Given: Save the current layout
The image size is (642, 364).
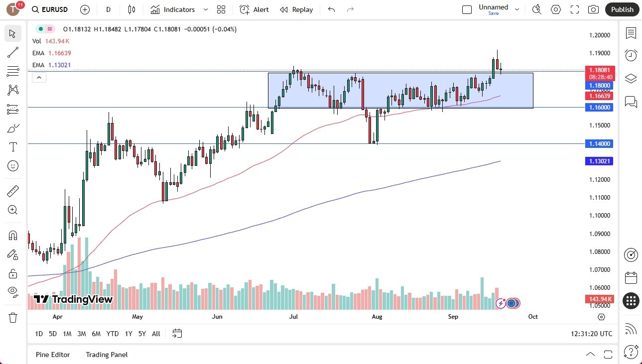Looking at the screenshot, I should [493, 13].
